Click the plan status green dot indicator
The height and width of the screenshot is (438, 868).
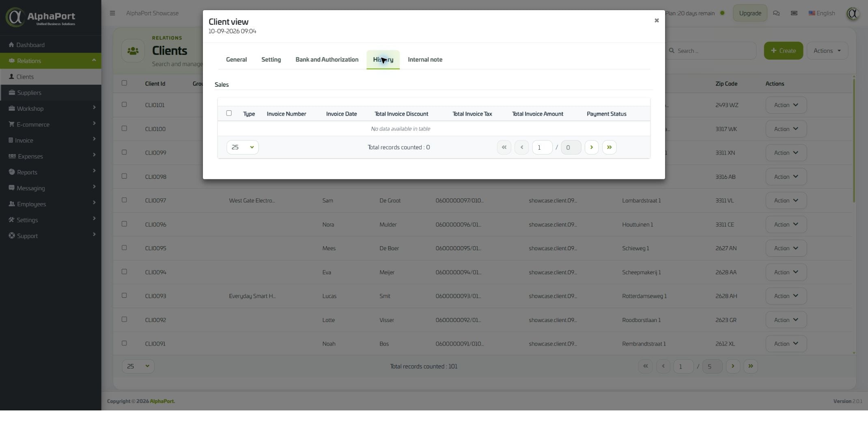(x=722, y=13)
